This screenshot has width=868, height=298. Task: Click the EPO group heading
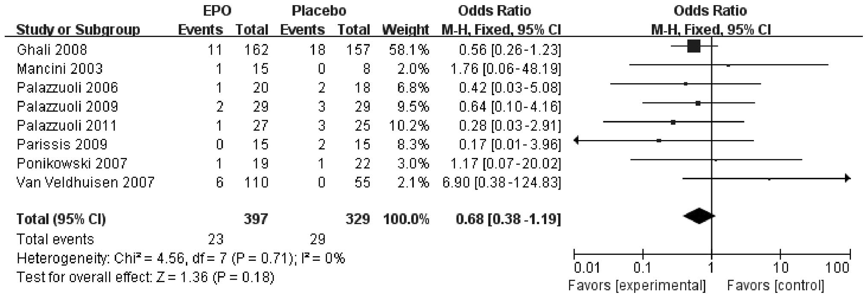[217, 11]
